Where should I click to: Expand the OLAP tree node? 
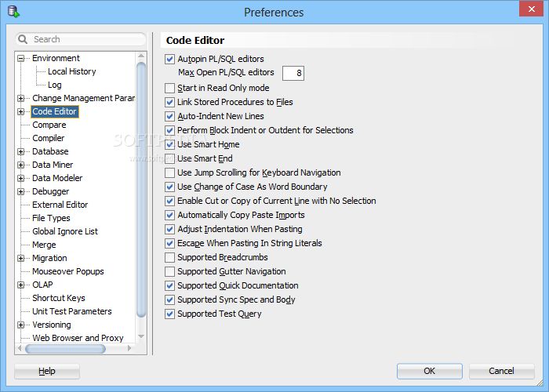pyautogui.click(x=21, y=285)
